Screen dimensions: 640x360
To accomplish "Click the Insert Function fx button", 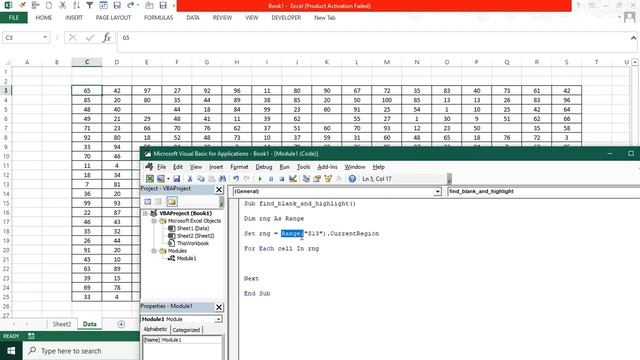I will click(x=107, y=38).
